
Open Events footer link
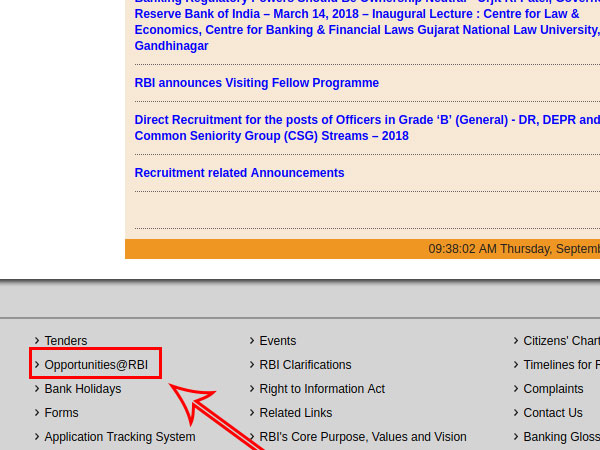pyautogui.click(x=277, y=341)
